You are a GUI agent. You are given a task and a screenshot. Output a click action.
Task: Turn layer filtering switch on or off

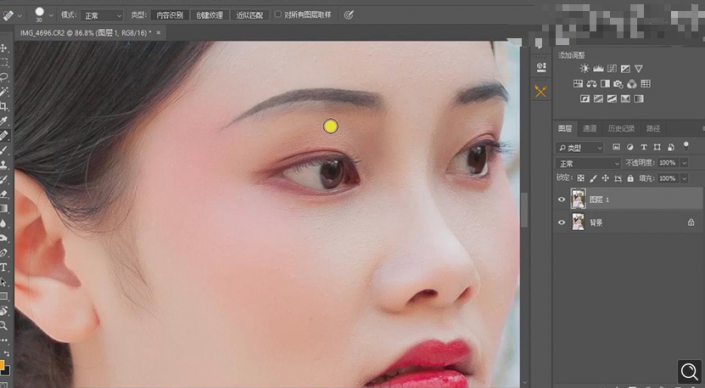686,146
